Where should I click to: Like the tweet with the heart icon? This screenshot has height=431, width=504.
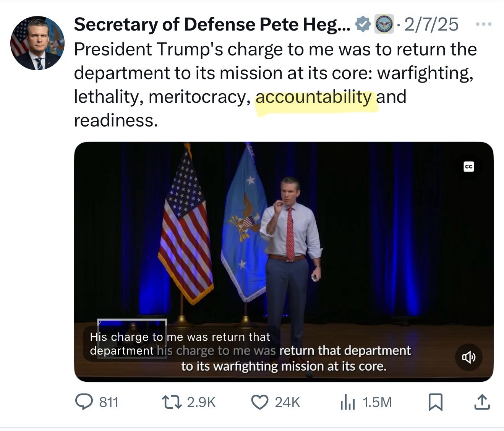pyautogui.click(x=260, y=402)
